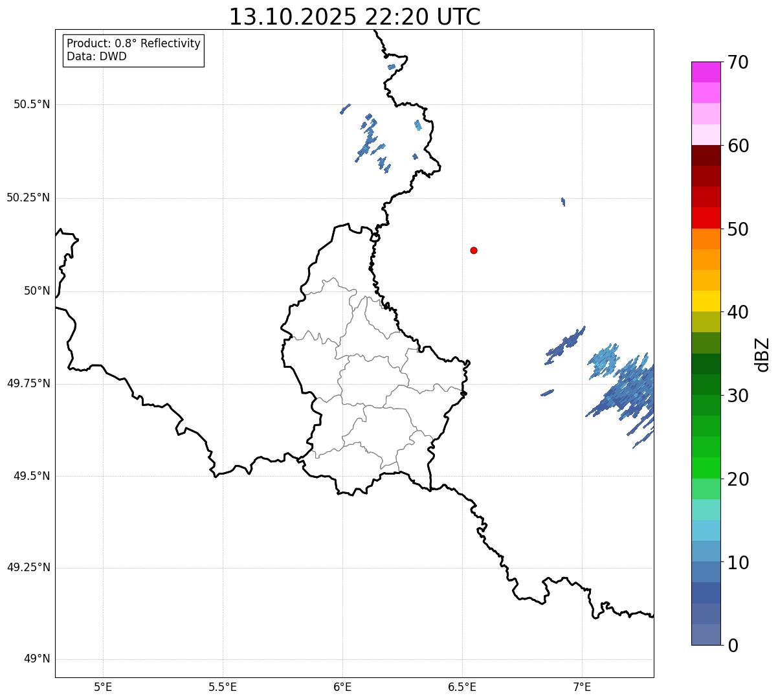778x700 pixels.
Task: Click the yellow colorbar swatch at 40
Action: pyautogui.click(x=706, y=301)
